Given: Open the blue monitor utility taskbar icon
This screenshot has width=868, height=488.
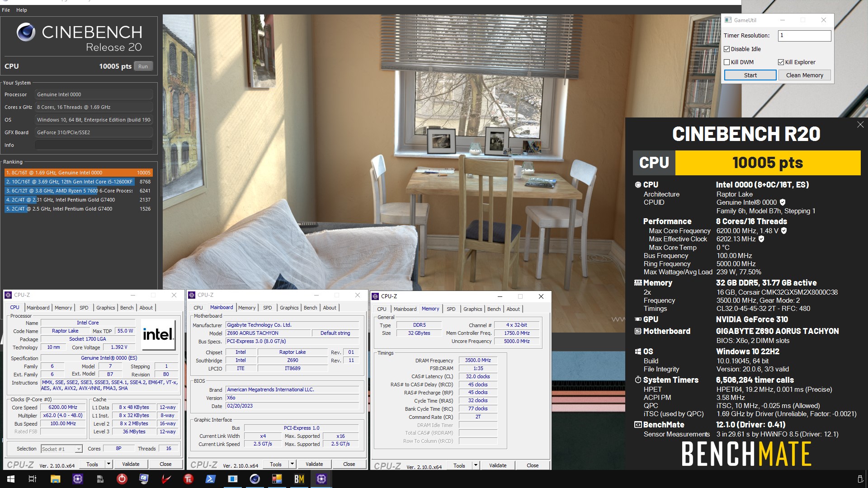Looking at the screenshot, I should point(144,479).
